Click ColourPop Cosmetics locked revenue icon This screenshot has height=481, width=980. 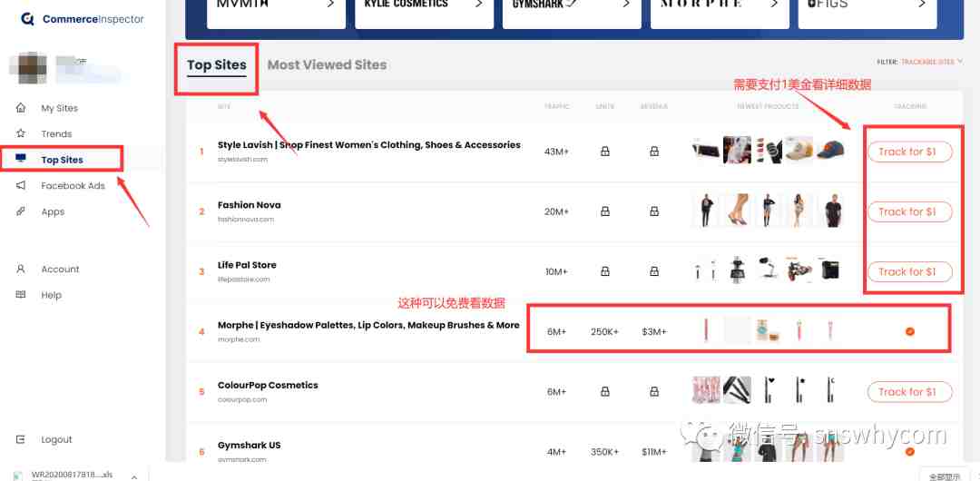click(653, 391)
